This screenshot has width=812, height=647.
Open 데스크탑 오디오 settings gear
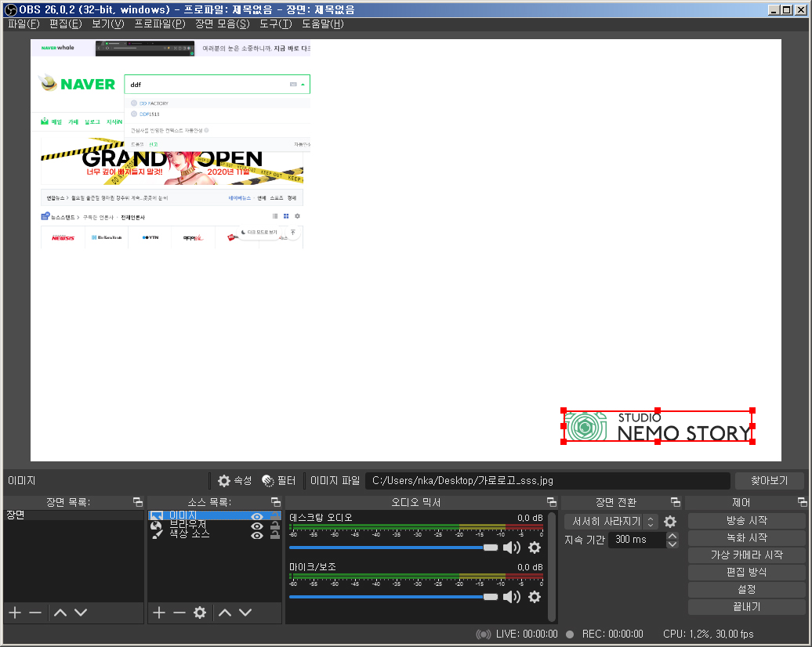[x=535, y=548]
